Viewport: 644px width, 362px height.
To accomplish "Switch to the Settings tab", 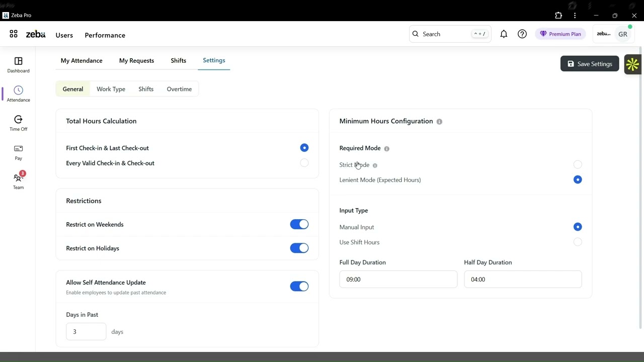I will [x=214, y=60].
